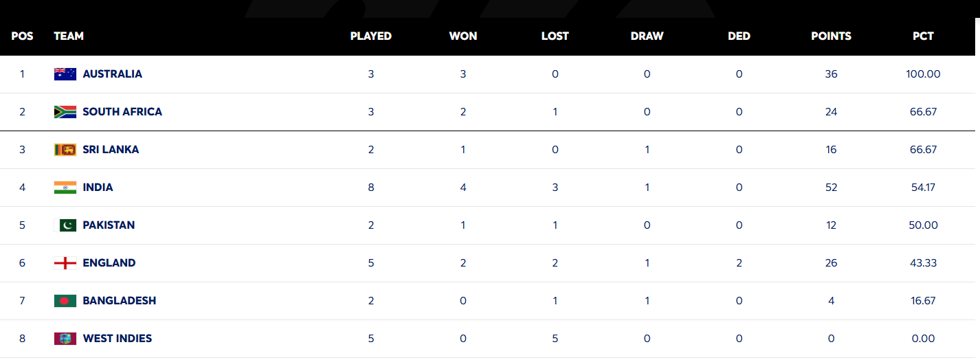Open the AUSTRALIA team link
Viewport: 980px width, 360px height.
[112, 74]
